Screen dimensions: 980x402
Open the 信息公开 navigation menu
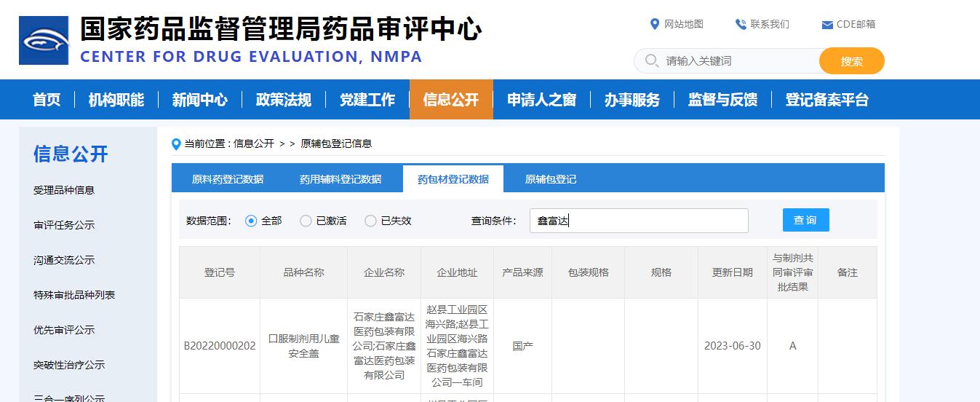tap(451, 100)
